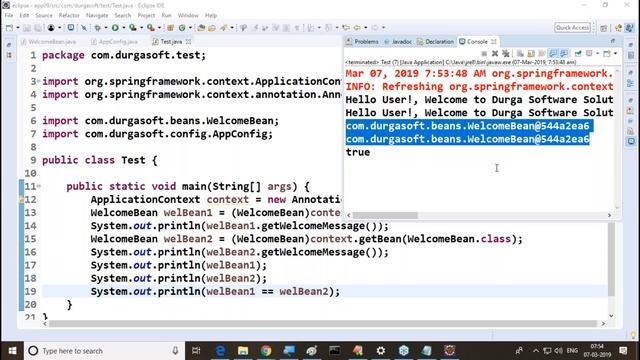Click the External Tools run icon
This screenshot has width=640, height=360.
click(x=151, y=28)
